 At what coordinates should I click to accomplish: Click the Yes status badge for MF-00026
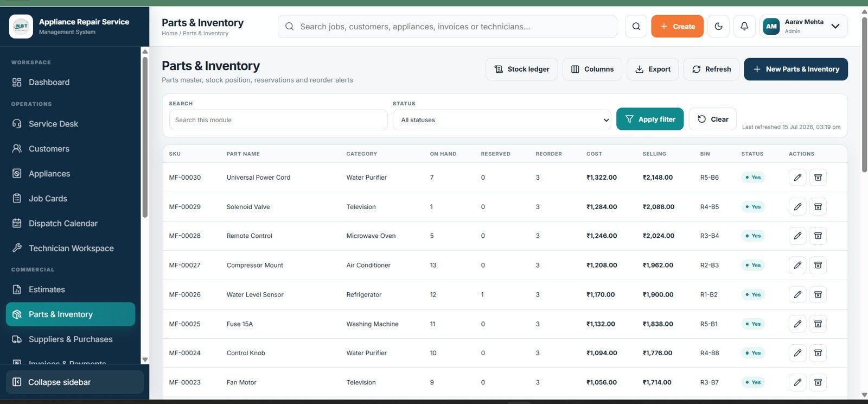(753, 295)
